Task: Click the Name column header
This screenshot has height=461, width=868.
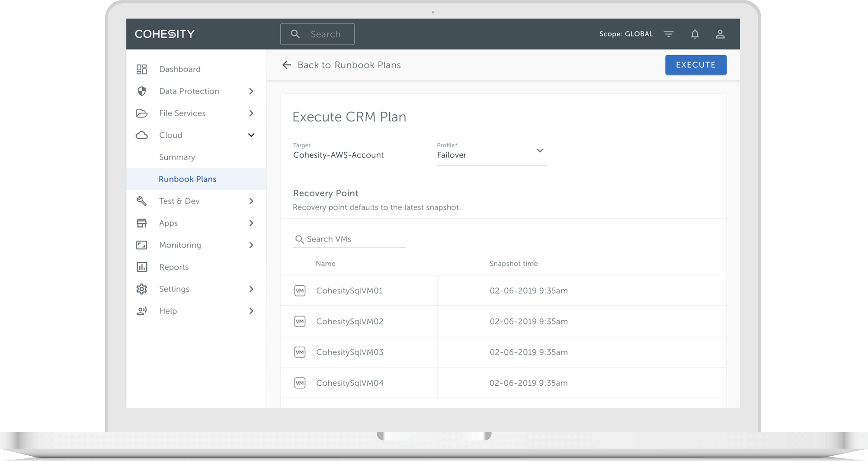Action: (325, 264)
